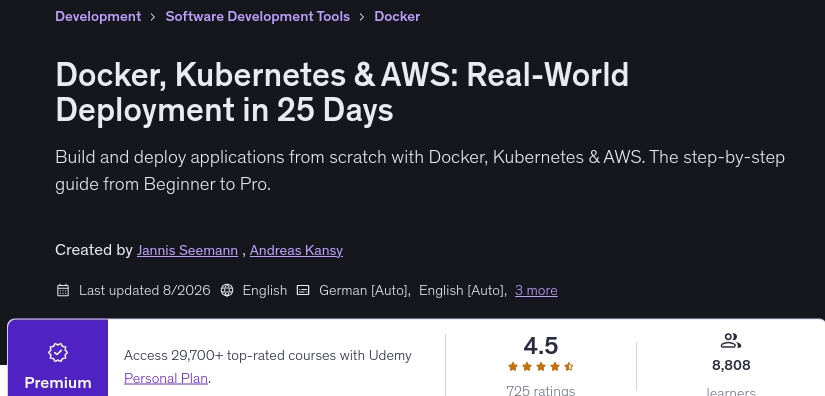Screen dimensions: 825x396
Task: Click the chevron after Development breadcrumb
Action: [153, 17]
